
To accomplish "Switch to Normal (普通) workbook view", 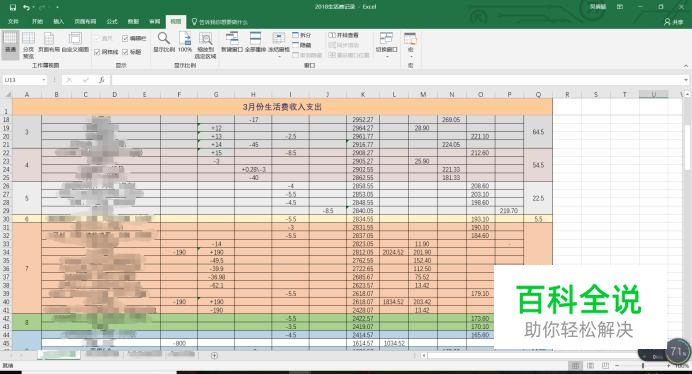I will pyautogui.click(x=10, y=44).
